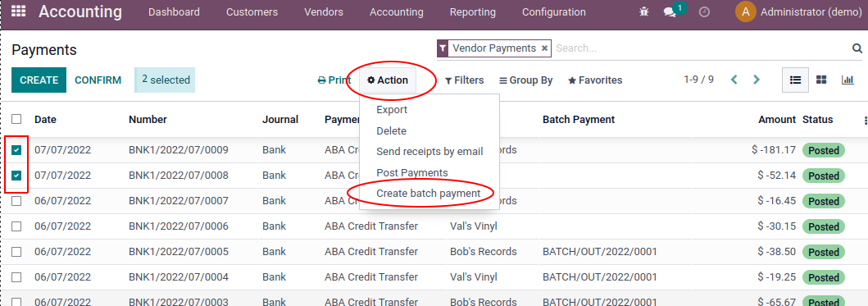Uncheck payment BNK1/2022/07/0009
The width and height of the screenshot is (868, 306).
(16, 150)
